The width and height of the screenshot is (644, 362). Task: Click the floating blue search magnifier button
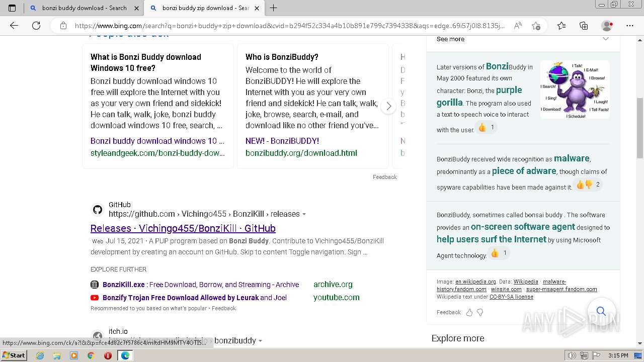601,311
